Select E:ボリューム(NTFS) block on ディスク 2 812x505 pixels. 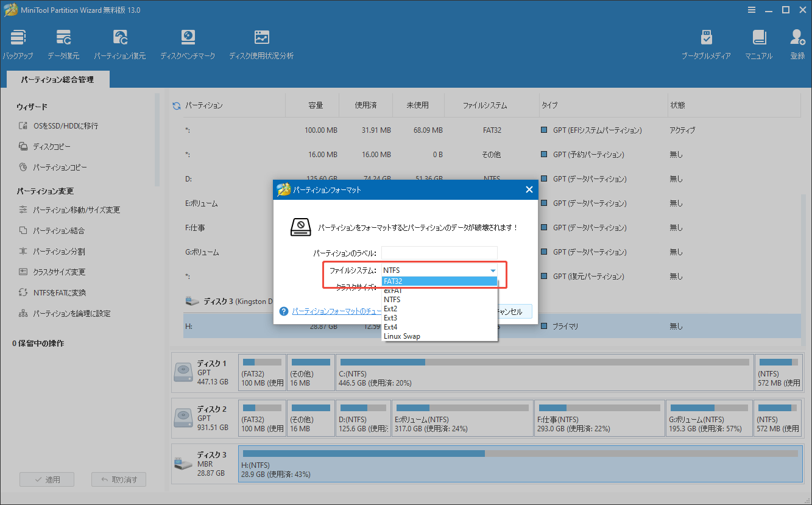coord(462,418)
